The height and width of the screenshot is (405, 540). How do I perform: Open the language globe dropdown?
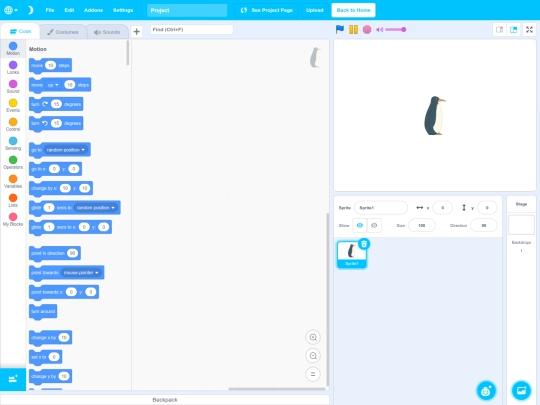[11, 10]
